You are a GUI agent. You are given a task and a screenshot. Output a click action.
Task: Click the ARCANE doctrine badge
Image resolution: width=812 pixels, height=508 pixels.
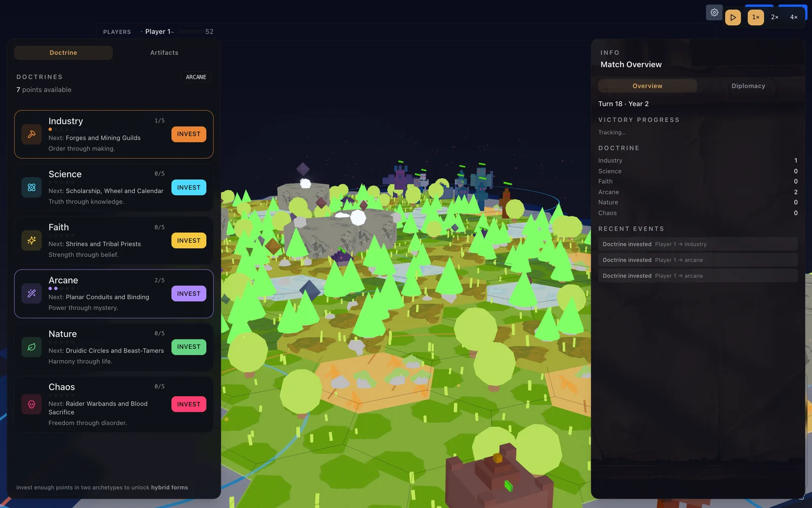(x=196, y=77)
